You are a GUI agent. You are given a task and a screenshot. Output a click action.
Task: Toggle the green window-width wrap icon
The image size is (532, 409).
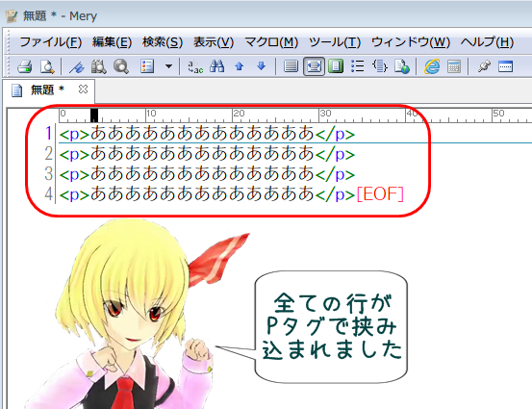(x=336, y=66)
